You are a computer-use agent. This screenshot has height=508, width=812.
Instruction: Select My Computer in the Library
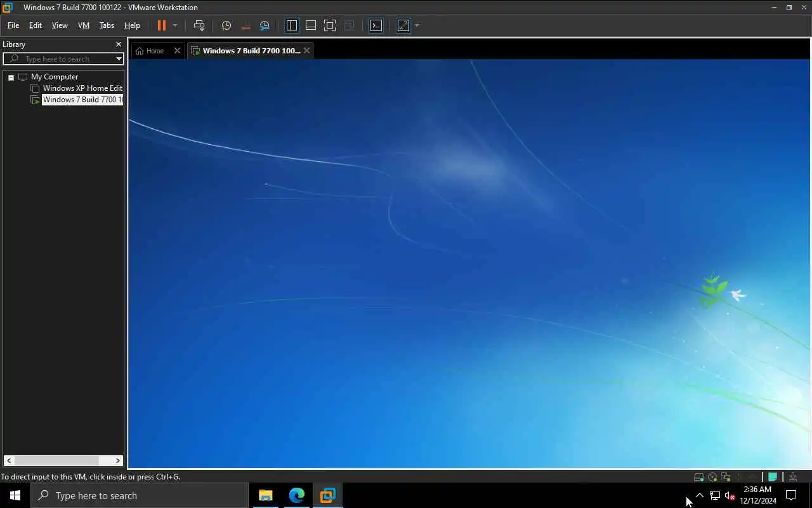[x=55, y=77]
